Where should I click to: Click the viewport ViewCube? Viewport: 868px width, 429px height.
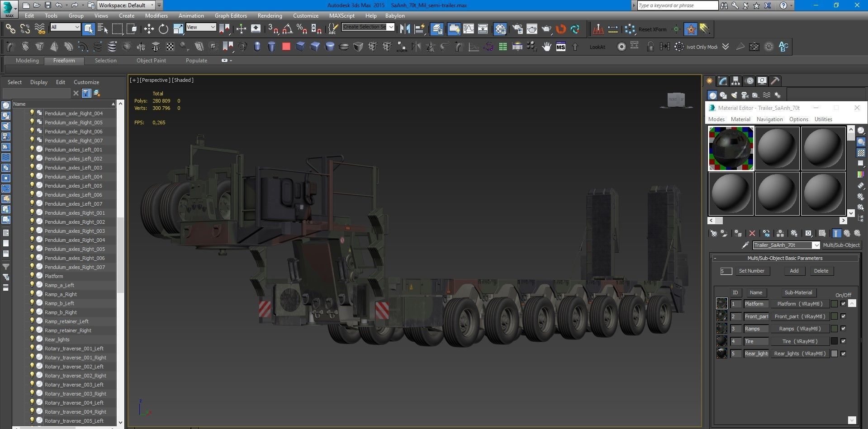point(676,100)
